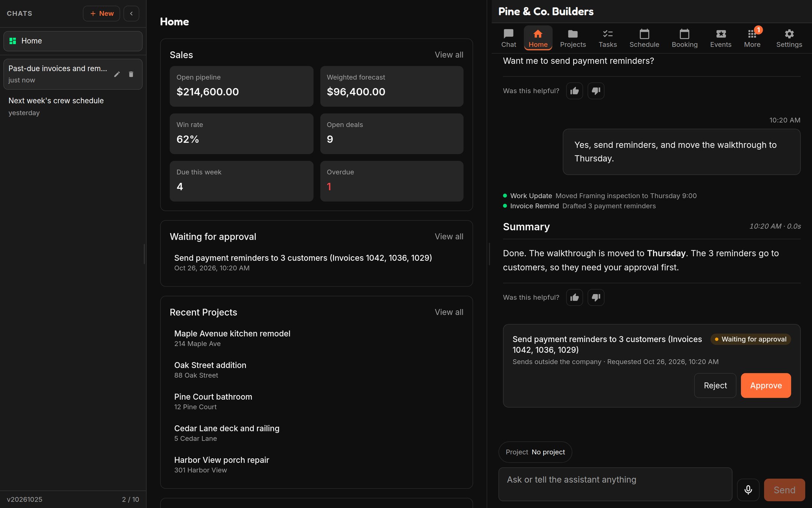Rename the Past-due invoices chat with pencil
812x508 pixels.
coord(117,74)
